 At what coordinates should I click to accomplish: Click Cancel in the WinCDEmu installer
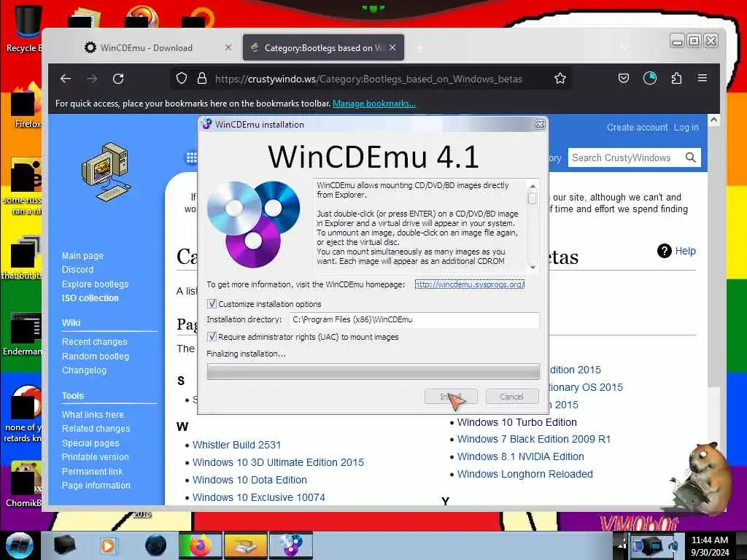pyautogui.click(x=512, y=397)
